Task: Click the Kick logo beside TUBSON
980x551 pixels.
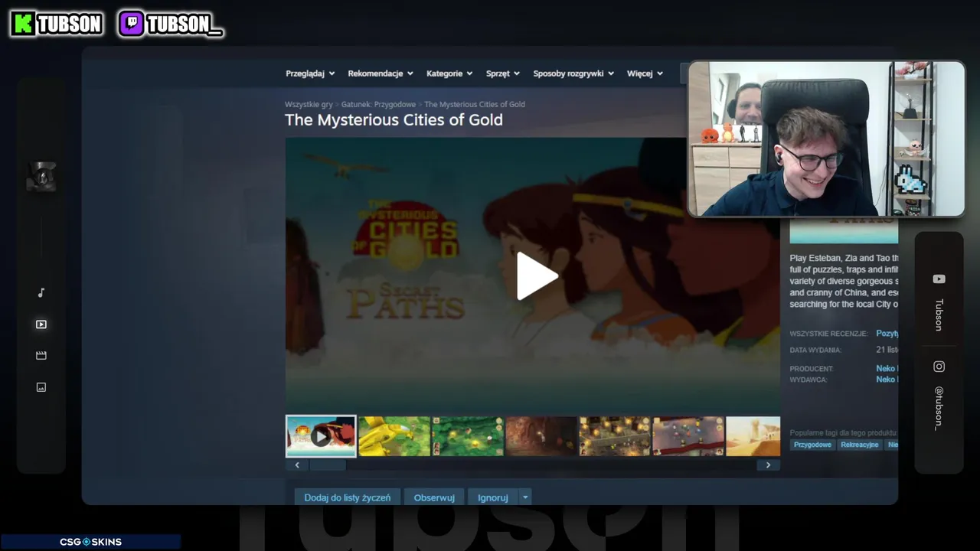Action: point(23,24)
